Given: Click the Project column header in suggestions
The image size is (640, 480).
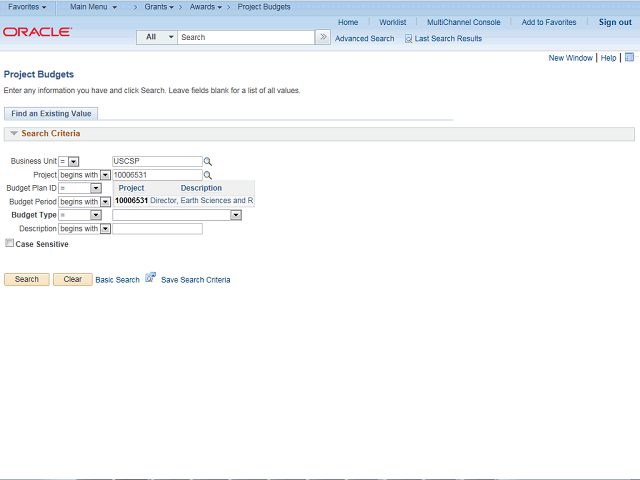Looking at the screenshot, I should (131, 188).
